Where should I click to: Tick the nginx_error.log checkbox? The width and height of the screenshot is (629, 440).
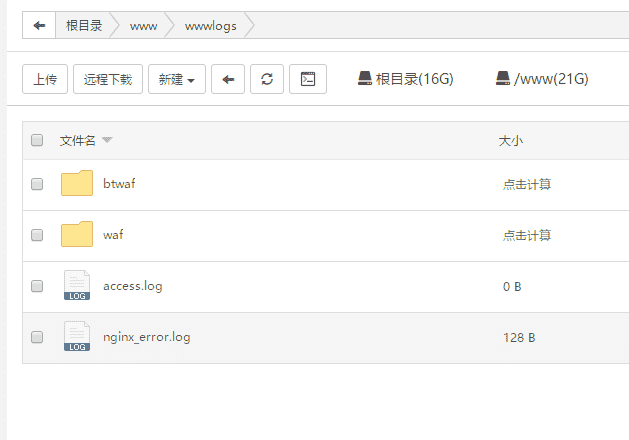tap(37, 337)
